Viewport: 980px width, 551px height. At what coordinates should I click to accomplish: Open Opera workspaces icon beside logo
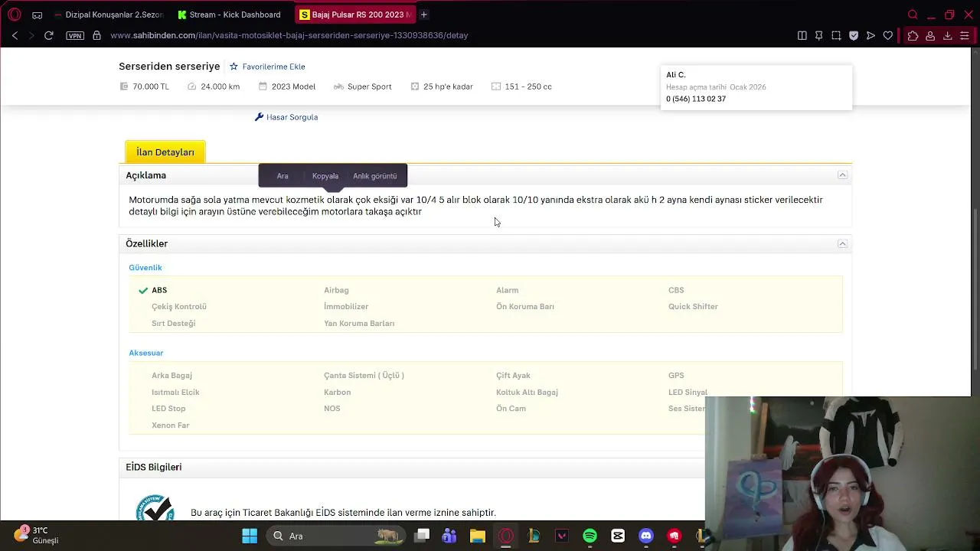click(x=37, y=15)
